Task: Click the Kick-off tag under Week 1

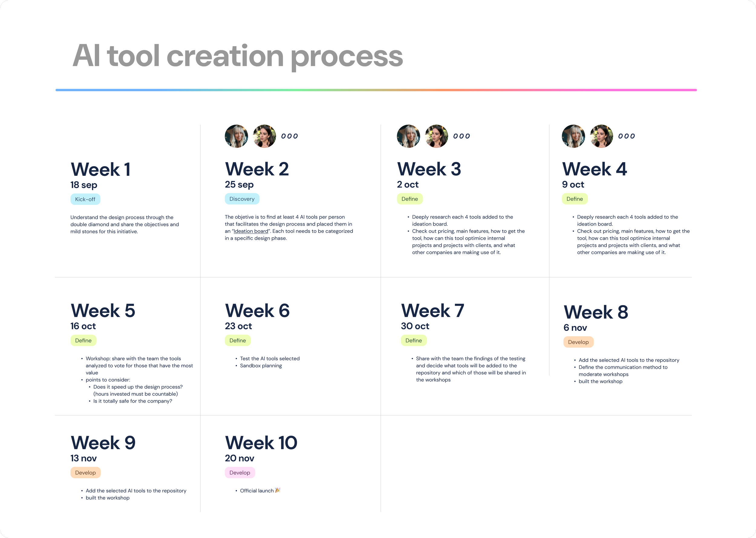Action: coord(85,199)
